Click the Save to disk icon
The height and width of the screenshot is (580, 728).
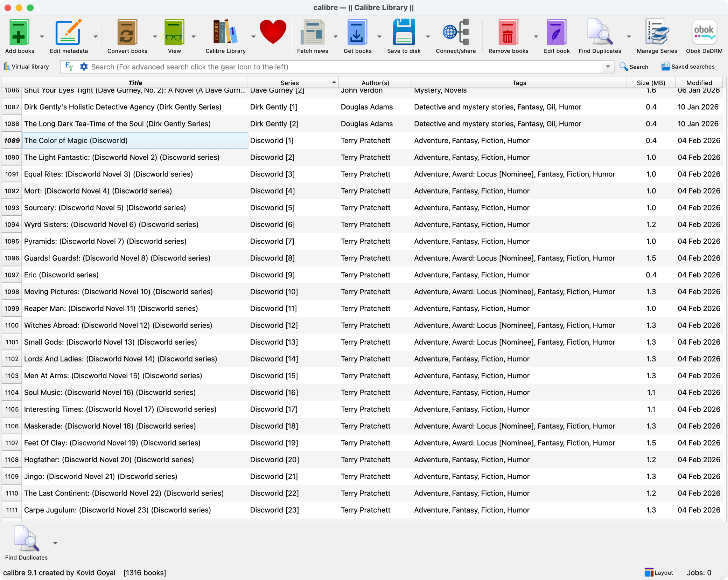tap(404, 33)
